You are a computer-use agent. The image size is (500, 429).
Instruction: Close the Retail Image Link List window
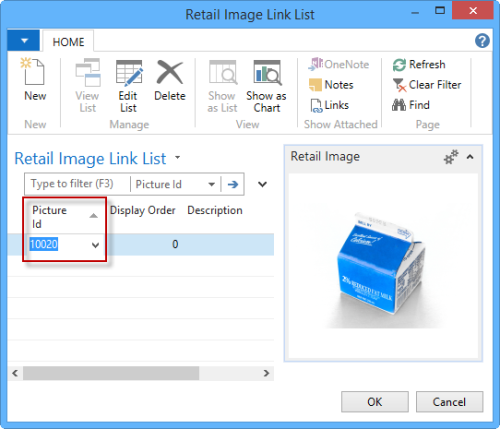tap(472, 10)
